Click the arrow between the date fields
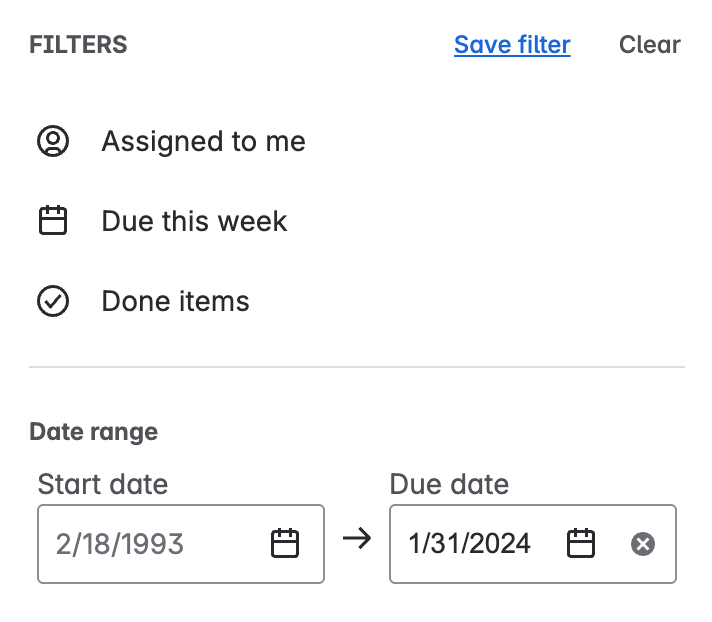The image size is (712, 622). pyautogui.click(x=357, y=539)
